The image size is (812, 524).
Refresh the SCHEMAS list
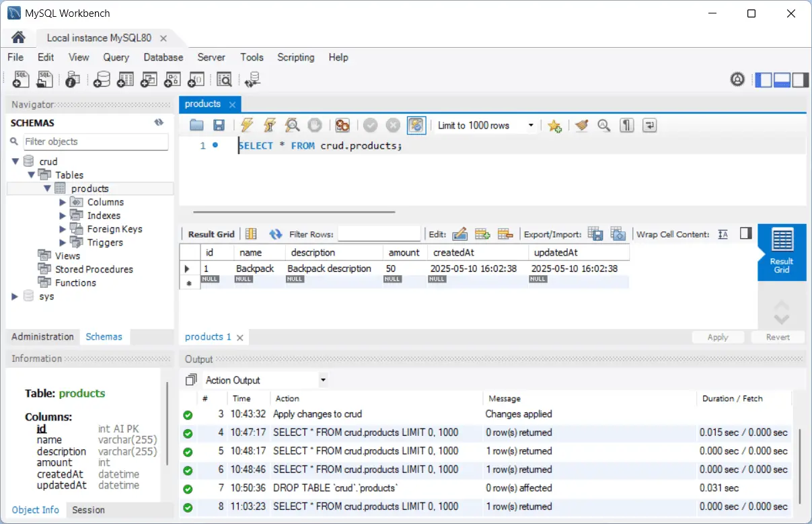tap(159, 122)
